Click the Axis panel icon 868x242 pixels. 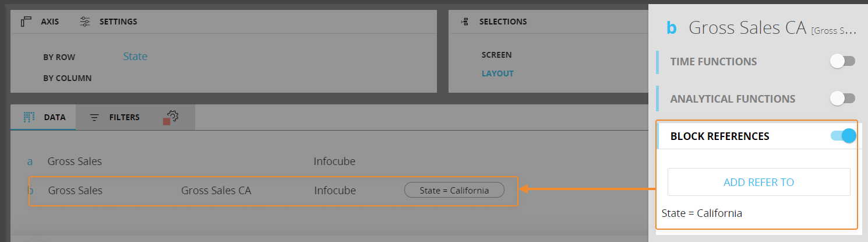pyautogui.click(x=26, y=22)
